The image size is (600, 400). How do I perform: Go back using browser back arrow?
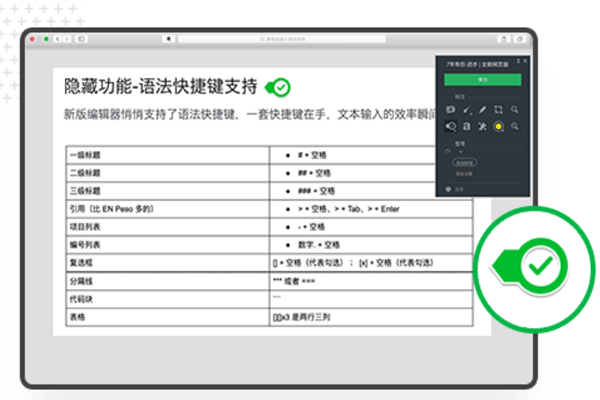pos(57,38)
